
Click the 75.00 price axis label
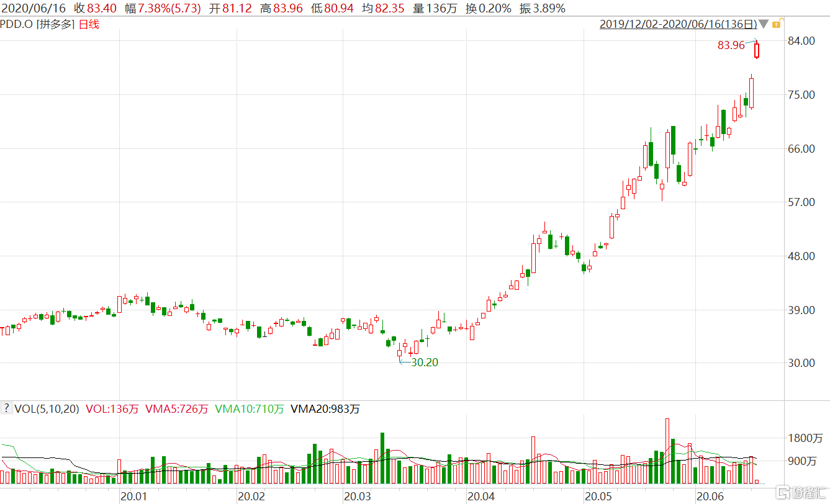801,95
